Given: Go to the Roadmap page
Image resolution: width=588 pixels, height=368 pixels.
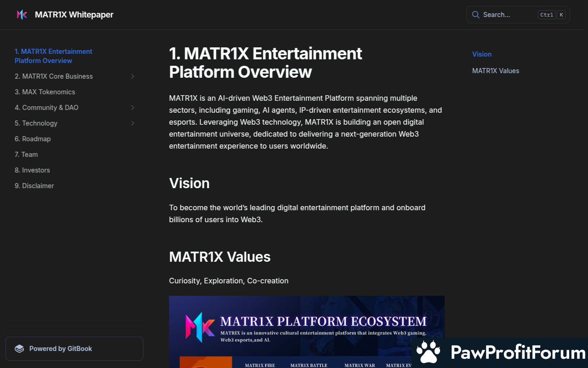Looking at the screenshot, I should tap(33, 139).
